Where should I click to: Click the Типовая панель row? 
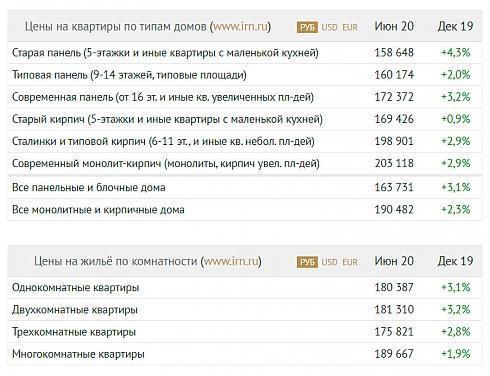(245, 75)
